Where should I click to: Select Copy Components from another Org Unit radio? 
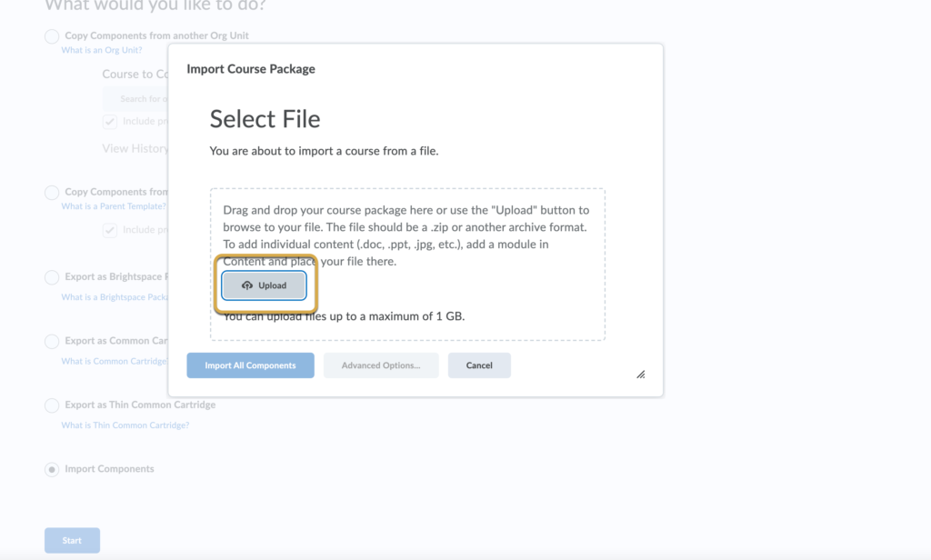[x=52, y=36]
